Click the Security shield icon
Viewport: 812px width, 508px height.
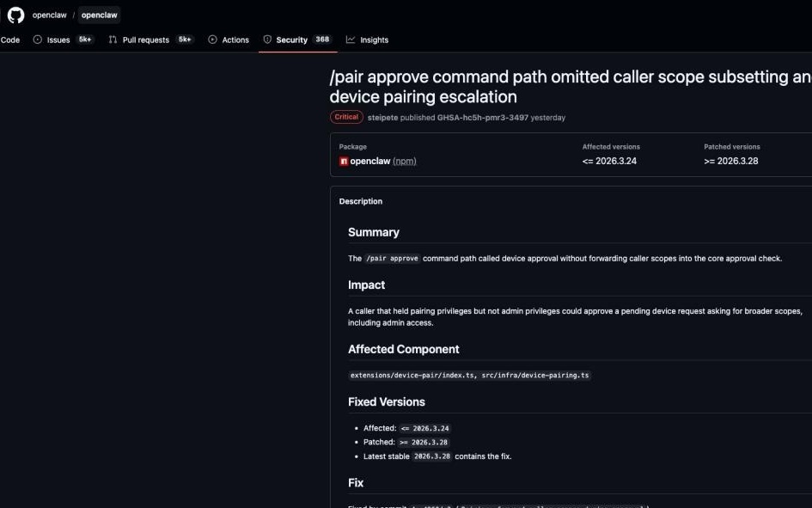267,40
